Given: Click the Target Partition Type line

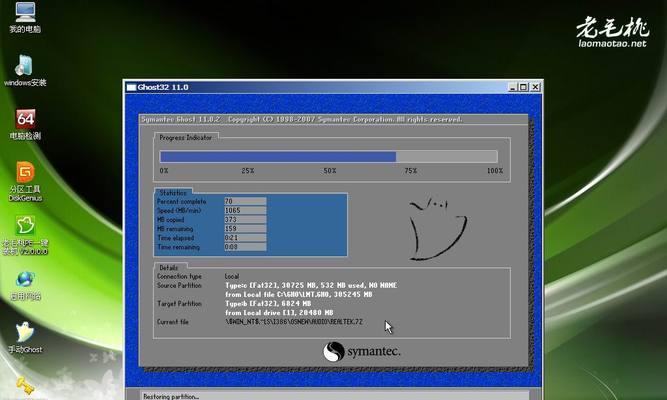Looking at the screenshot, I should (268, 303).
